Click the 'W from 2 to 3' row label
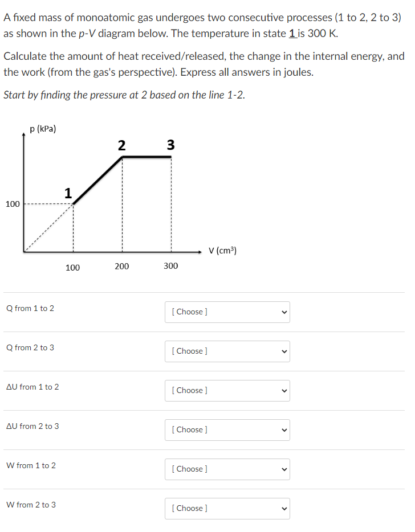The width and height of the screenshot is (415, 532). coord(31,505)
